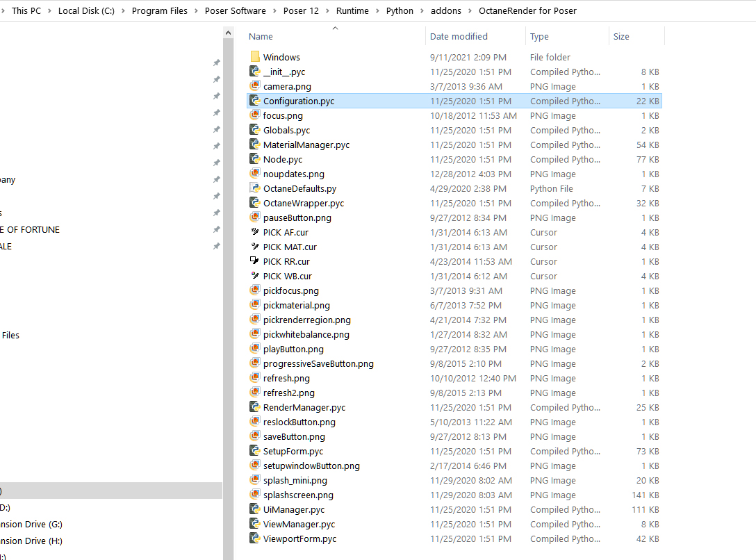Go to Runtime folder in breadcrumb

point(352,10)
